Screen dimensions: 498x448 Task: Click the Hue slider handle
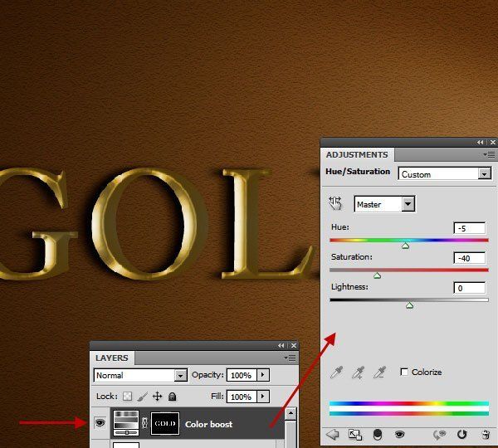[x=405, y=246]
